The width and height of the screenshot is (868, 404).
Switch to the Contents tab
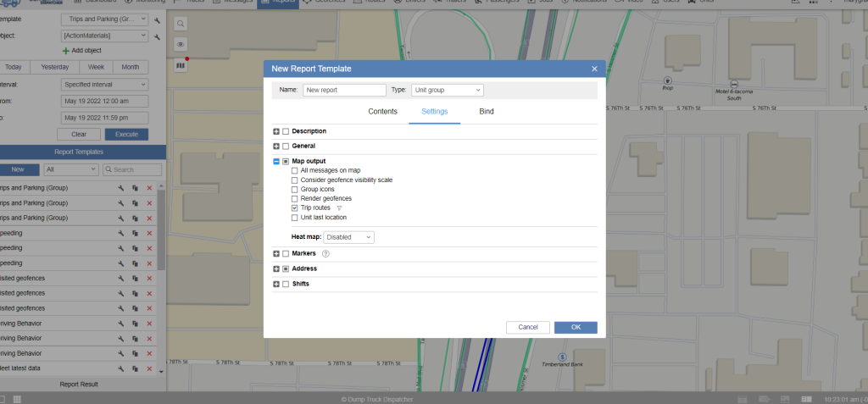pyautogui.click(x=382, y=112)
